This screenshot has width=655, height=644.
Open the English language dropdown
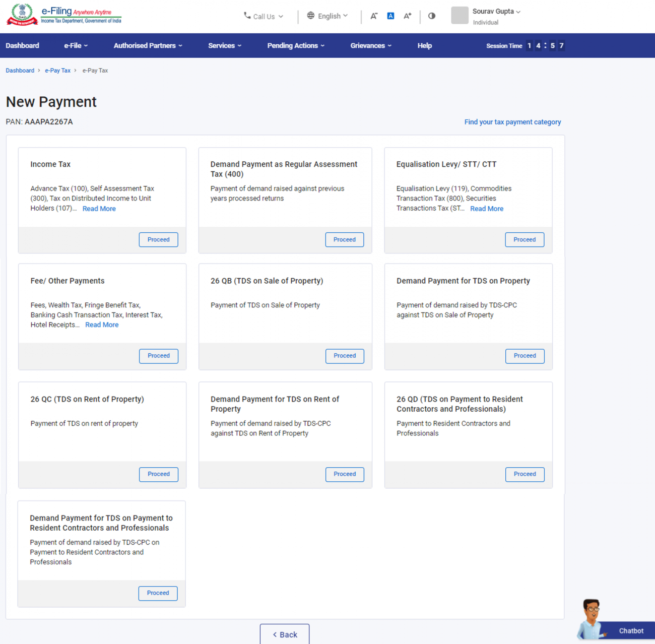pyautogui.click(x=327, y=16)
